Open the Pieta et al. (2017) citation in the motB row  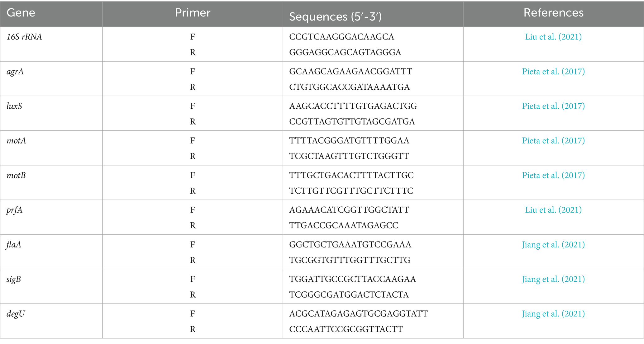[553, 175]
